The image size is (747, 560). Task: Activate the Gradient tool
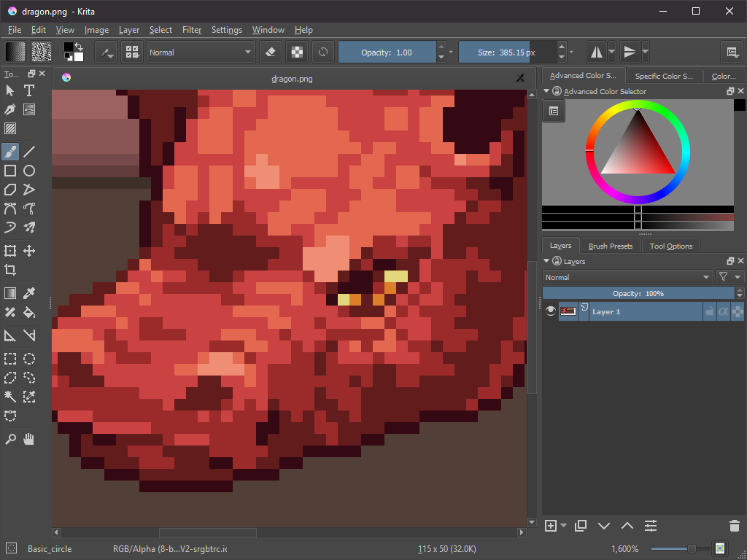pos(10,292)
